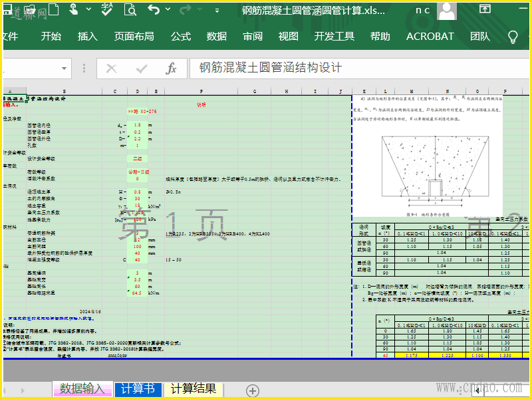Click the Cancel X icon in formula bar

[111, 68]
